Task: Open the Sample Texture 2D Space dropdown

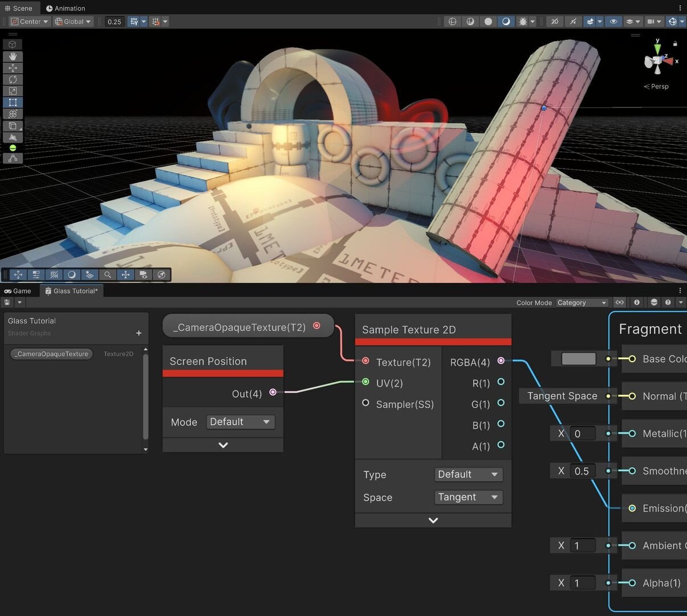Action: click(468, 497)
